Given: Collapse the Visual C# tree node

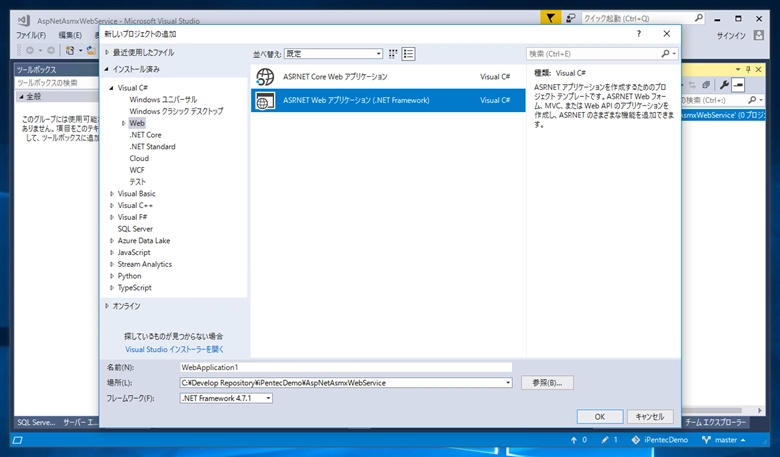Looking at the screenshot, I should [x=111, y=88].
